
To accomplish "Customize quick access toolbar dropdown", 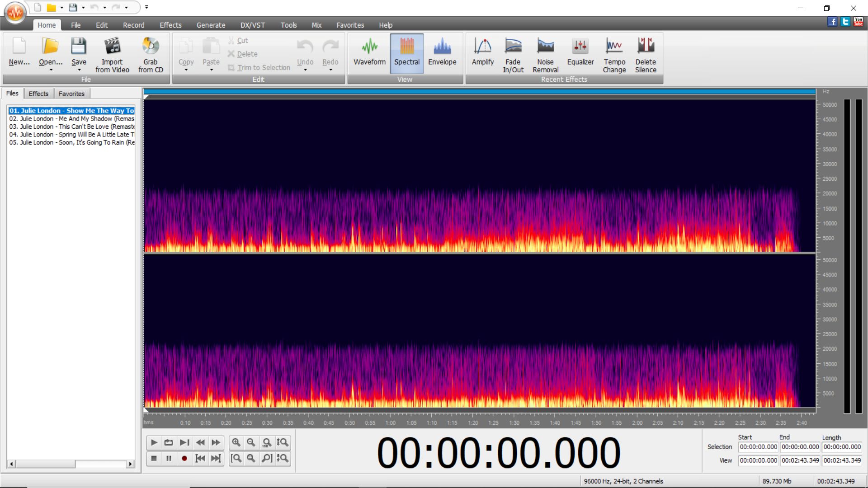I will coord(146,7).
